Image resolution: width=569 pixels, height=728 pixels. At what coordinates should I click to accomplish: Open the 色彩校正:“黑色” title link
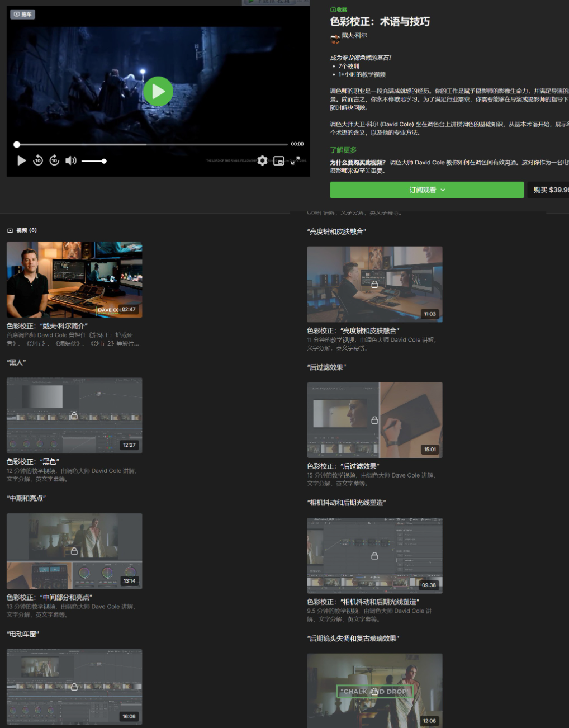point(33,462)
